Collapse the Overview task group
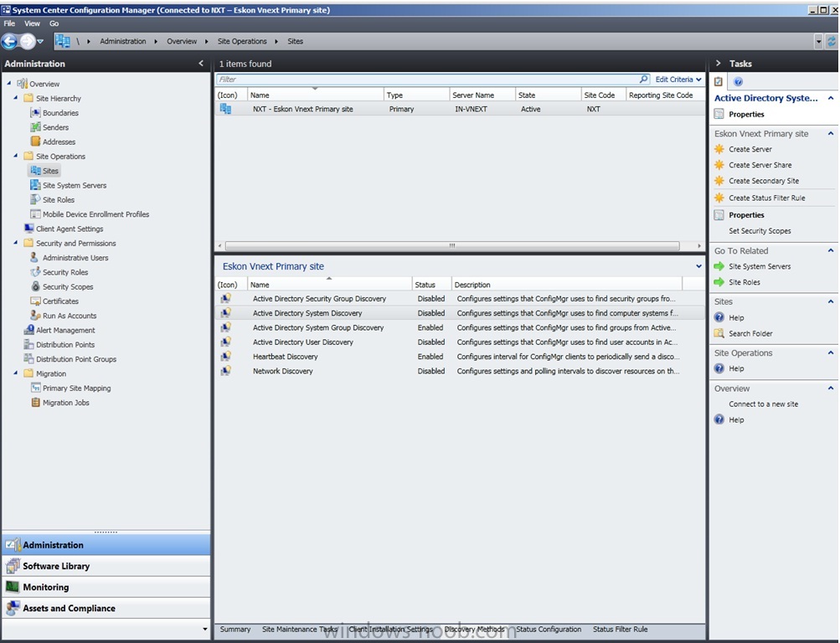 [x=831, y=388]
